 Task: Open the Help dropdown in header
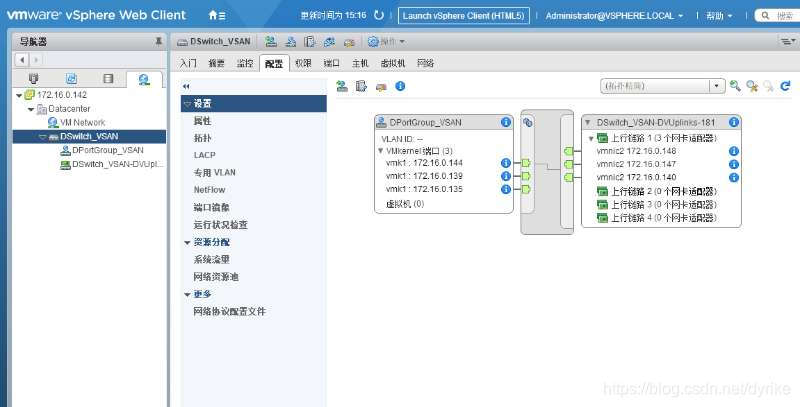pyautogui.click(x=719, y=16)
